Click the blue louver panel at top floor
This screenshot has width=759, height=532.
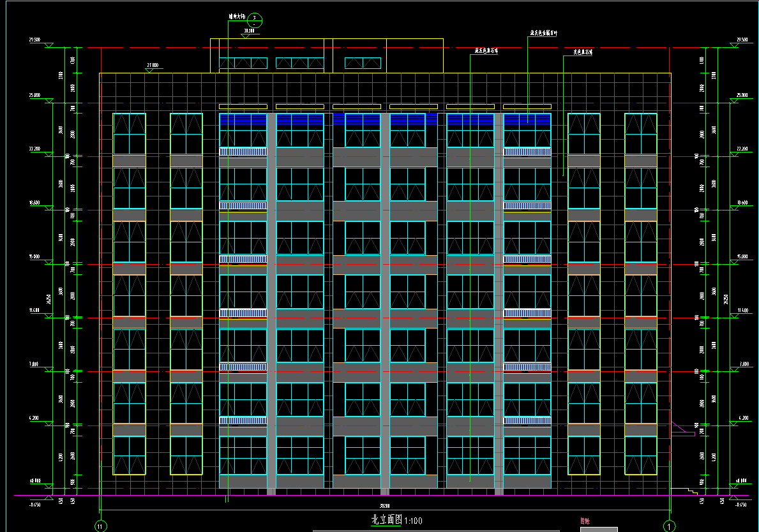click(x=243, y=119)
